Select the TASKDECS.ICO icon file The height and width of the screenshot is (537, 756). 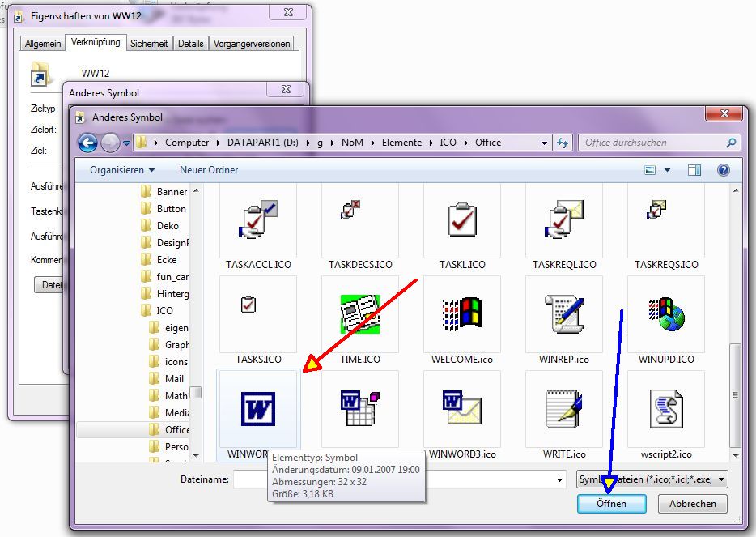360,227
